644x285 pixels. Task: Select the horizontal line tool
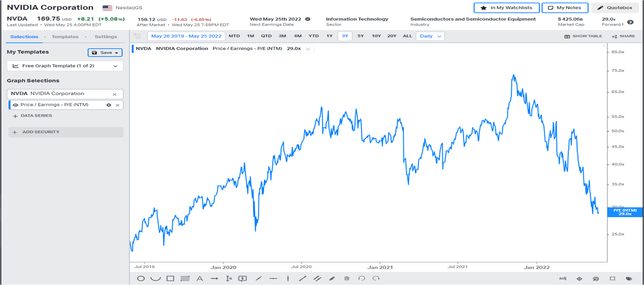[273, 279]
